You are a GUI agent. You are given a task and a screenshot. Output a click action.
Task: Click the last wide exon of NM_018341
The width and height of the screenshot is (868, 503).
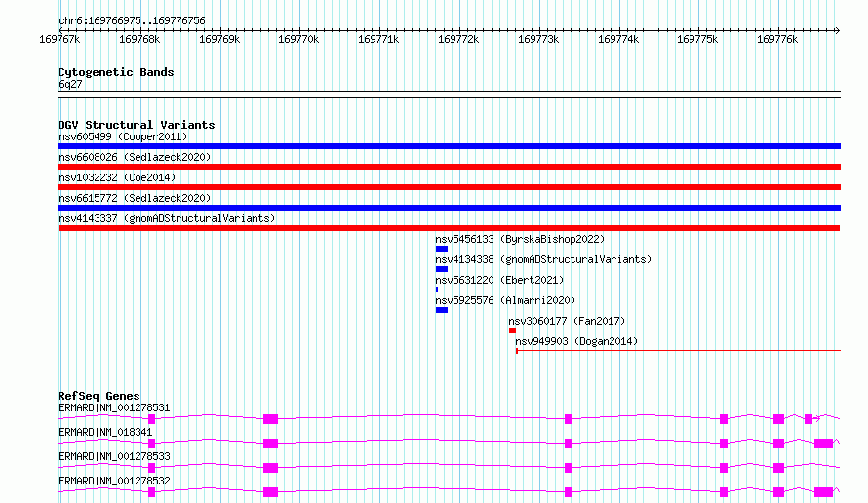824,444
